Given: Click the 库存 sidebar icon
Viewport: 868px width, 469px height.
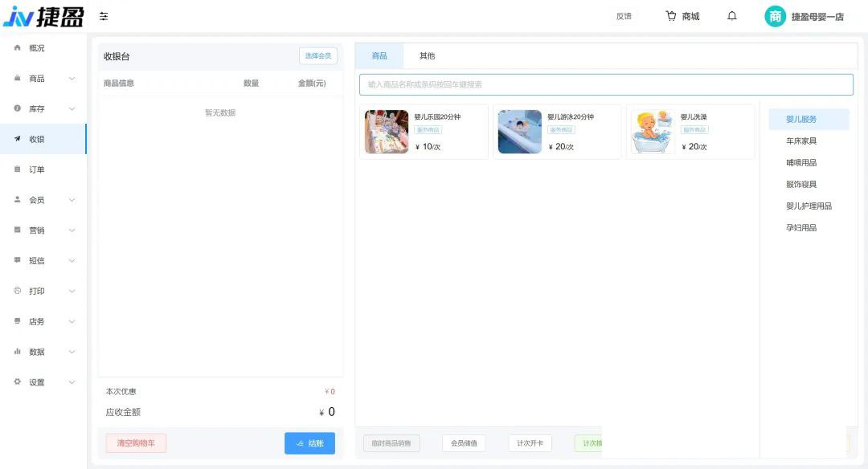Looking at the screenshot, I should (x=17, y=108).
